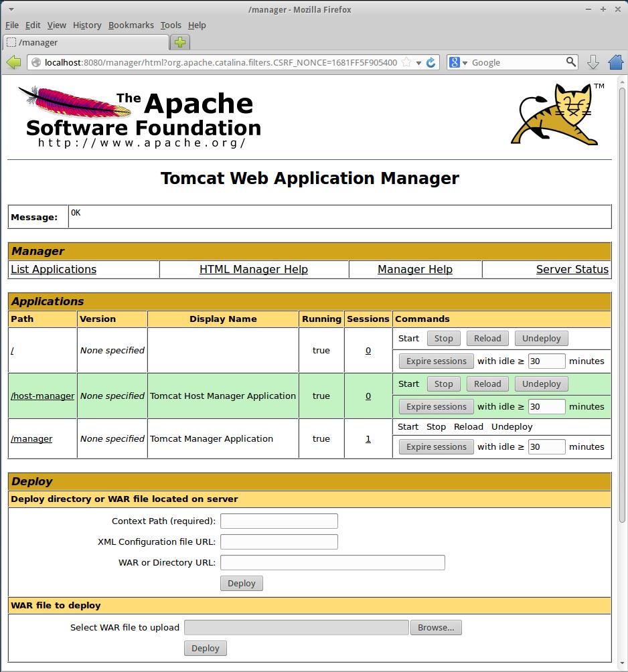Open the Downloads arrow icon
The image size is (628, 672).
[593, 62]
